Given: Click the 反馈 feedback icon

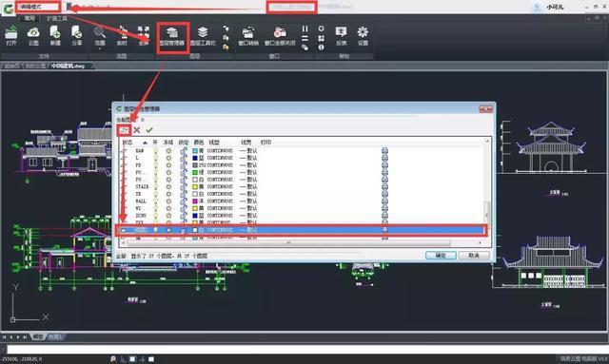Looking at the screenshot, I should (341, 36).
